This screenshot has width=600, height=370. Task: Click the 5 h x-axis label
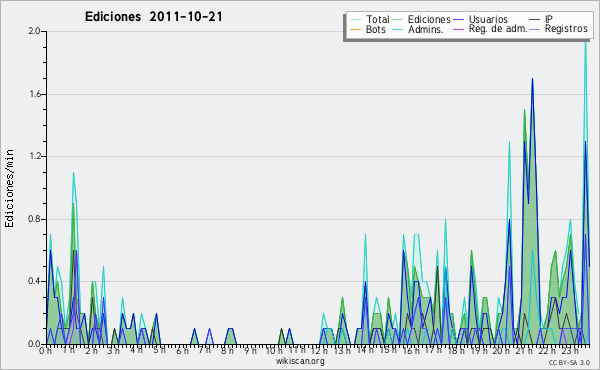160,350
